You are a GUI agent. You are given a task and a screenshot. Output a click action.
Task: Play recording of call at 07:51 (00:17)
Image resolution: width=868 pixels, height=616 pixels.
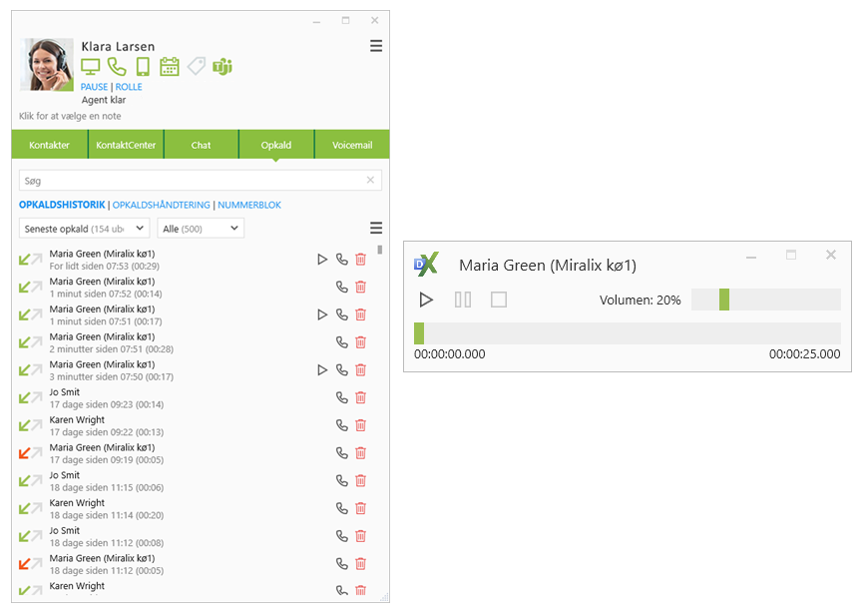pyautogui.click(x=322, y=314)
